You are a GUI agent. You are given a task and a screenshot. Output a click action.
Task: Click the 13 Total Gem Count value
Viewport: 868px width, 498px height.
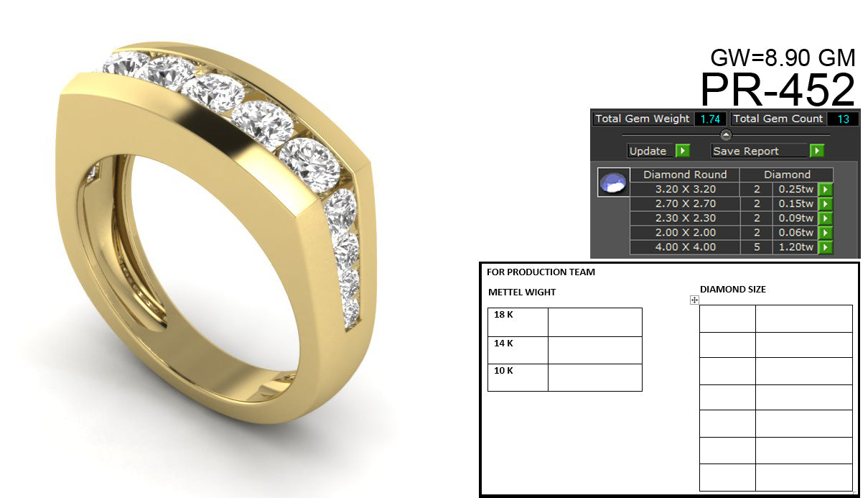pyautogui.click(x=845, y=119)
